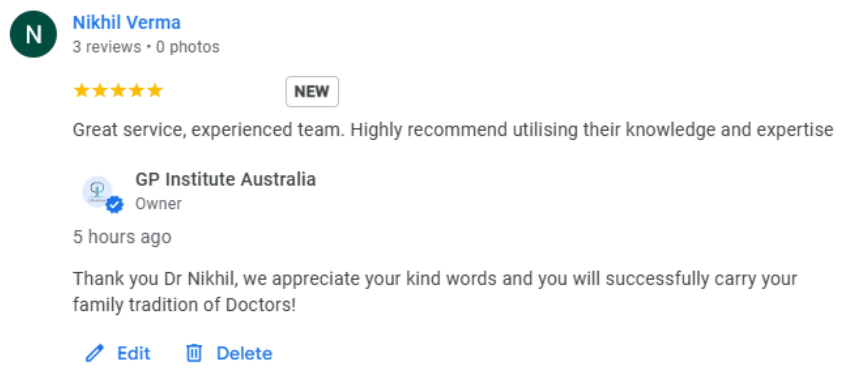Open Nikhil Verma's green N avatar
This screenshot has width=844, height=372.
click(33, 34)
